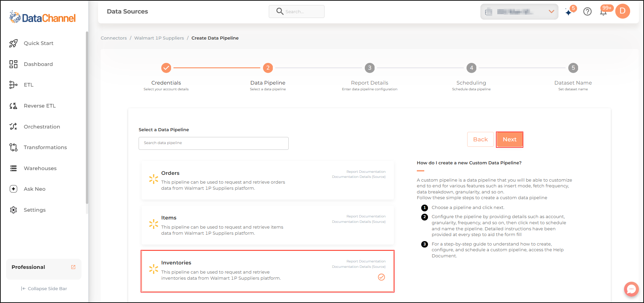Select the Orders pipeline card

tap(268, 180)
